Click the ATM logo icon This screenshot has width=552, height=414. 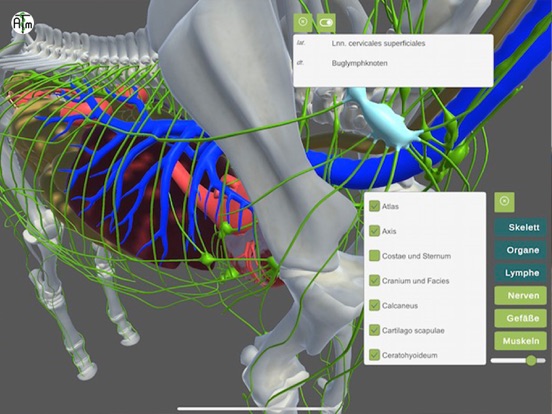pos(23,23)
